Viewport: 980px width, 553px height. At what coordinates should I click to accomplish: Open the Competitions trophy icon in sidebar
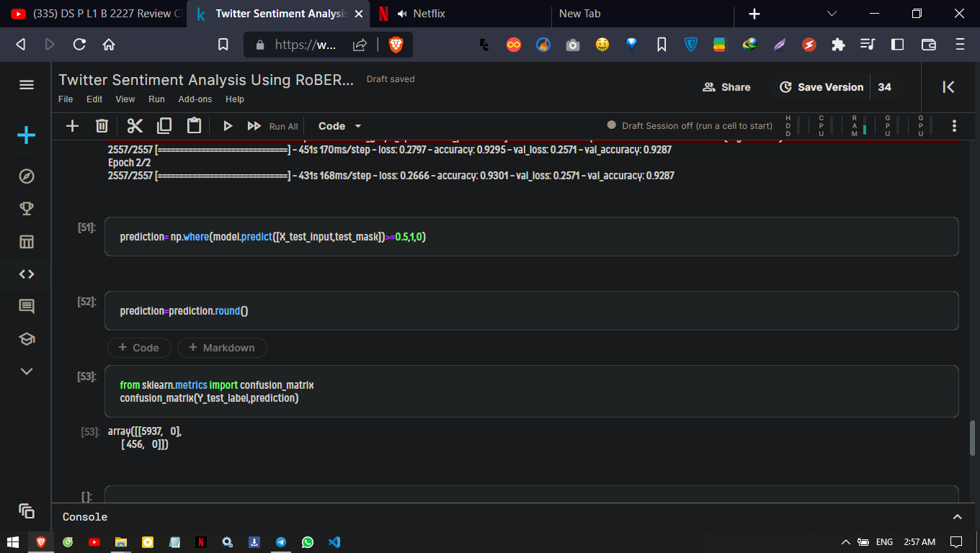pyautogui.click(x=27, y=209)
